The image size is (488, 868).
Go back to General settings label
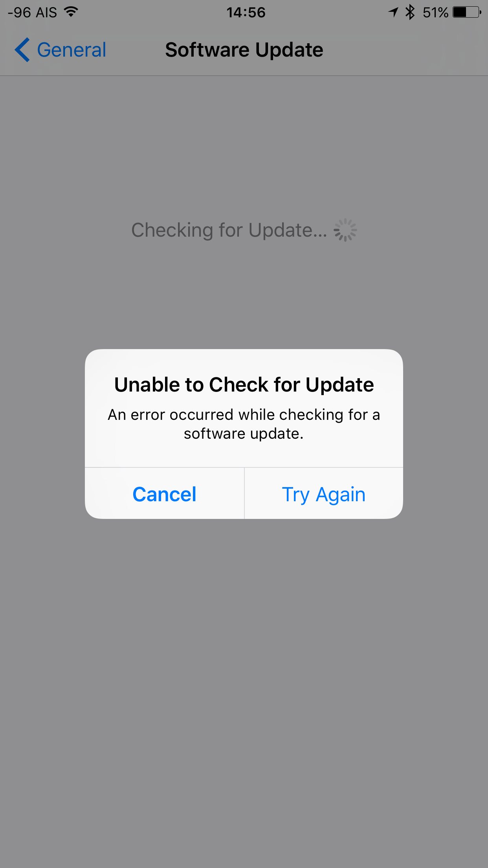coord(72,50)
